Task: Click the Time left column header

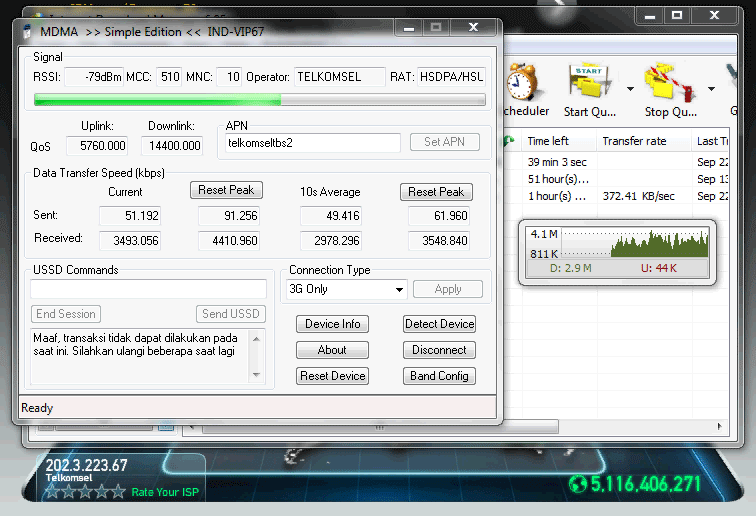Action: (x=559, y=141)
